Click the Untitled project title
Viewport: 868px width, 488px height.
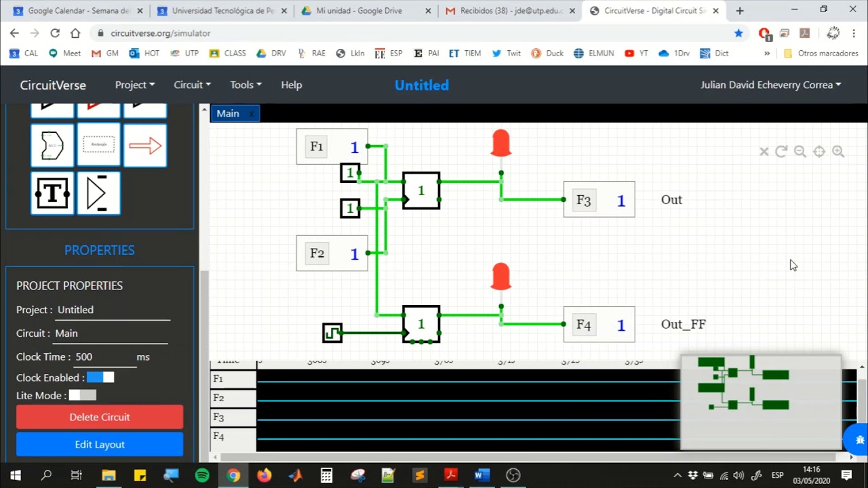point(422,85)
